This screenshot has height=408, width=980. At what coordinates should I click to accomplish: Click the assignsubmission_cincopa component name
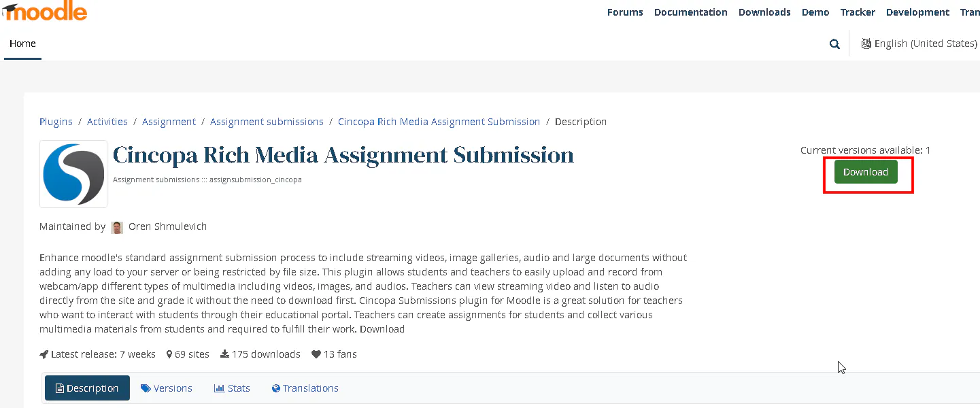point(255,180)
